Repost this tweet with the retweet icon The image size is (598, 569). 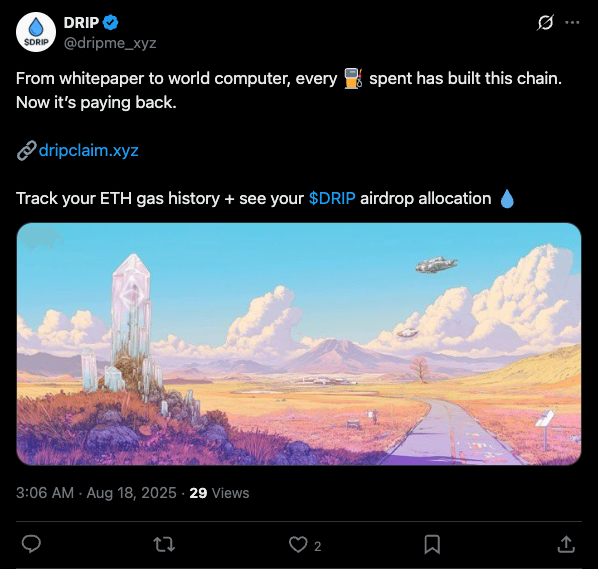point(164,545)
